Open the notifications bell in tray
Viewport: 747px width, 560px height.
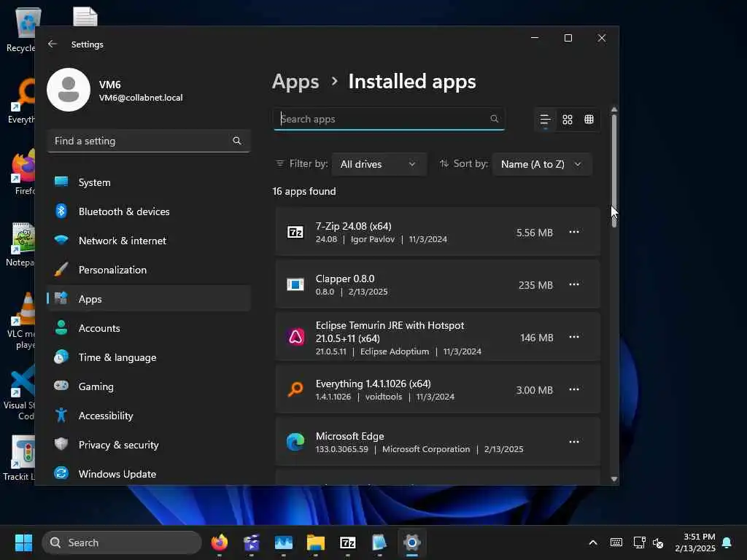tap(727, 542)
